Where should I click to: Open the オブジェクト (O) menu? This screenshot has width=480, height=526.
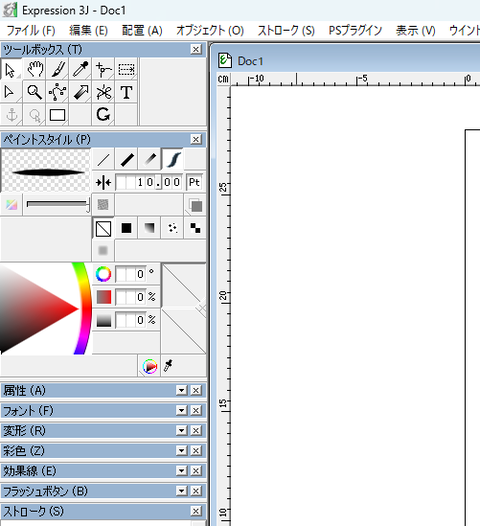(210, 31)
